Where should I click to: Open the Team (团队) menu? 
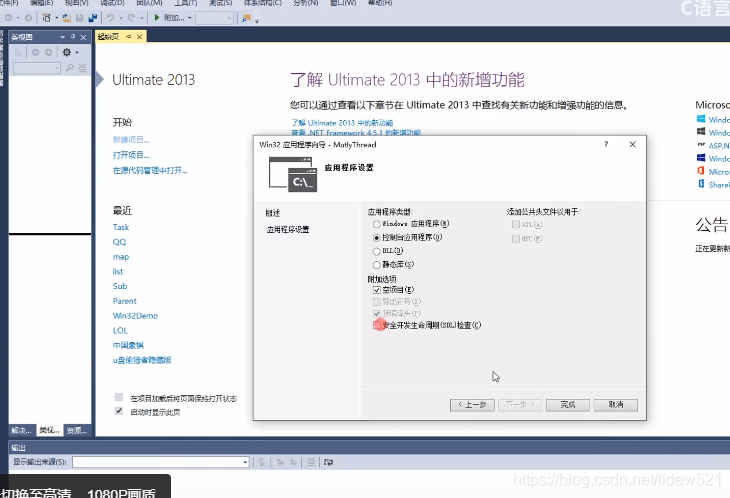click(149, 2)
